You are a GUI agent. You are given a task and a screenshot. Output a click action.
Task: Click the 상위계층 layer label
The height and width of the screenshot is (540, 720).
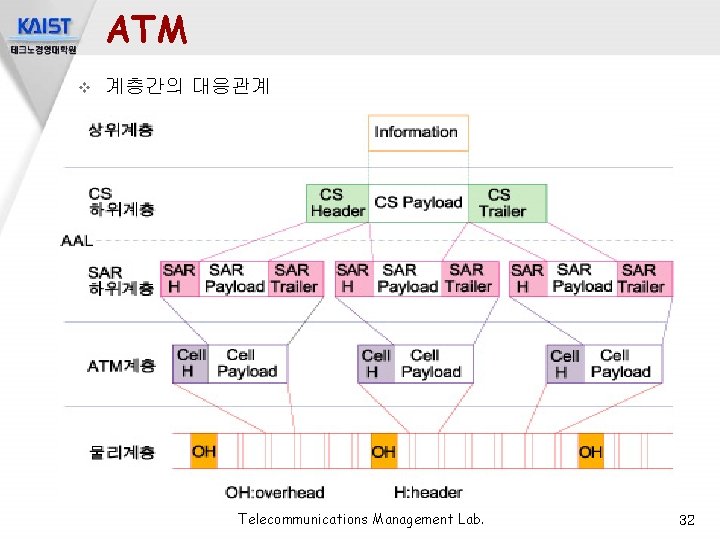click(121, 130)
